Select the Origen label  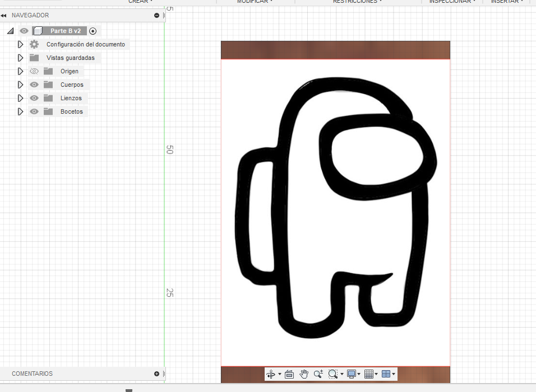tap(70, 71)
